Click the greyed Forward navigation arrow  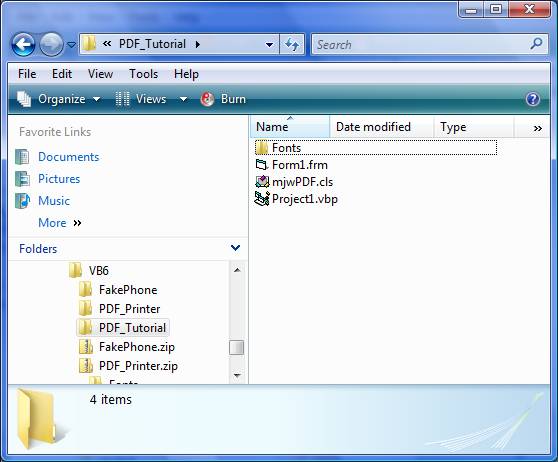click(x=51, y=44)
